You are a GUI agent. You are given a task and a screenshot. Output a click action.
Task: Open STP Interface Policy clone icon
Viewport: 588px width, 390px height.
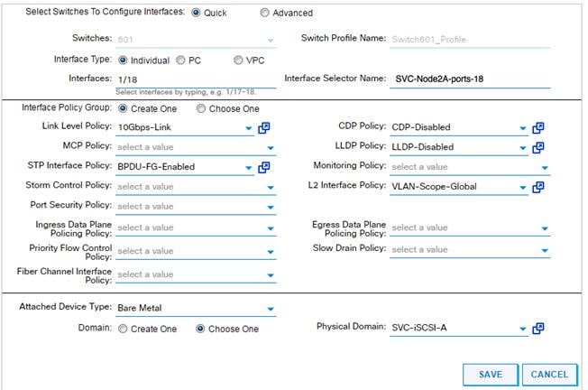pyautogui.click(x=264, y=167)
